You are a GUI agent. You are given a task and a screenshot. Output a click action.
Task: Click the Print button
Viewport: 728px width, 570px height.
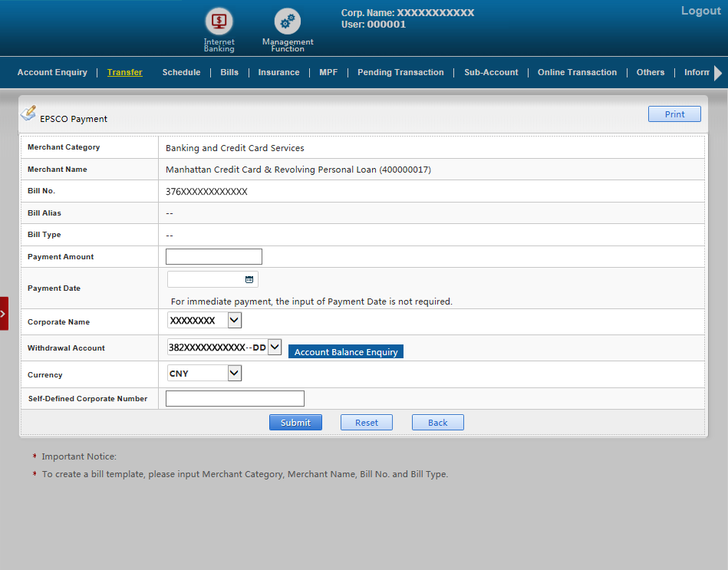[x=674, y=114]
